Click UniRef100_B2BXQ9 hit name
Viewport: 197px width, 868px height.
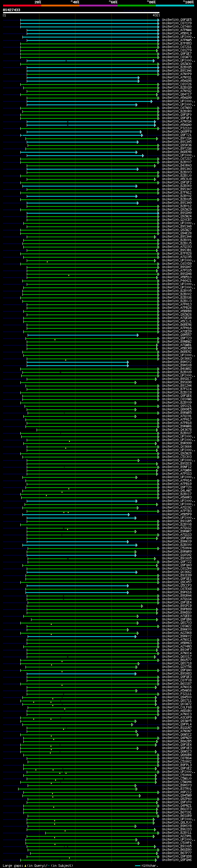(177, 88)
